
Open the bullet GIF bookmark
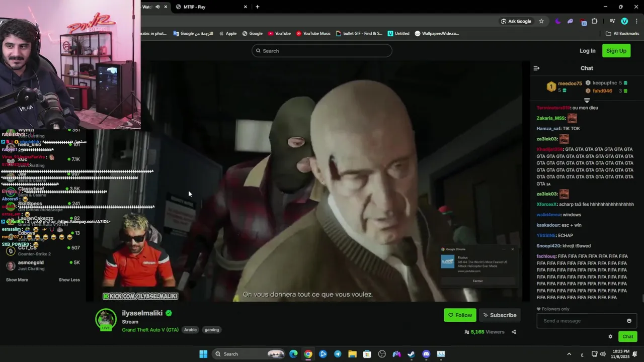tap(359, 34)
